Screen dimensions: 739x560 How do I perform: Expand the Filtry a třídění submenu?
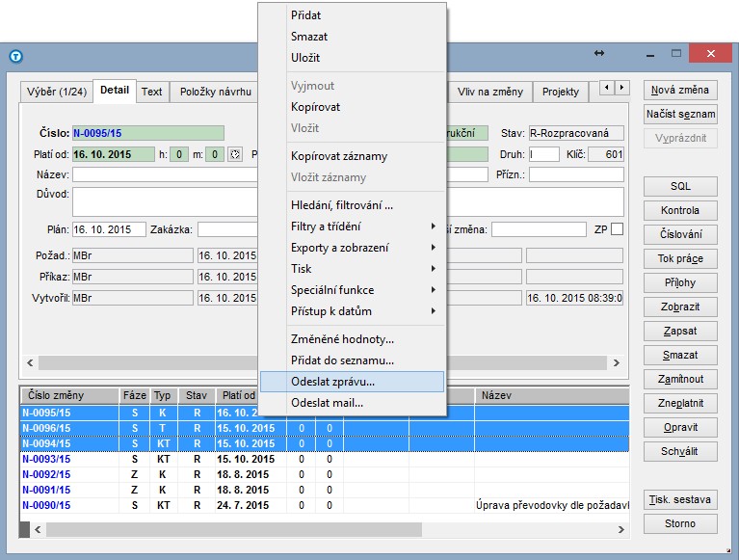click(352, 227)
